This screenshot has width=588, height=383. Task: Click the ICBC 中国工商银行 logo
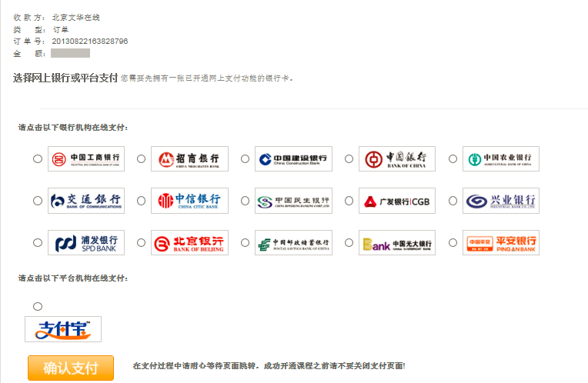click(x=86, y=159)
